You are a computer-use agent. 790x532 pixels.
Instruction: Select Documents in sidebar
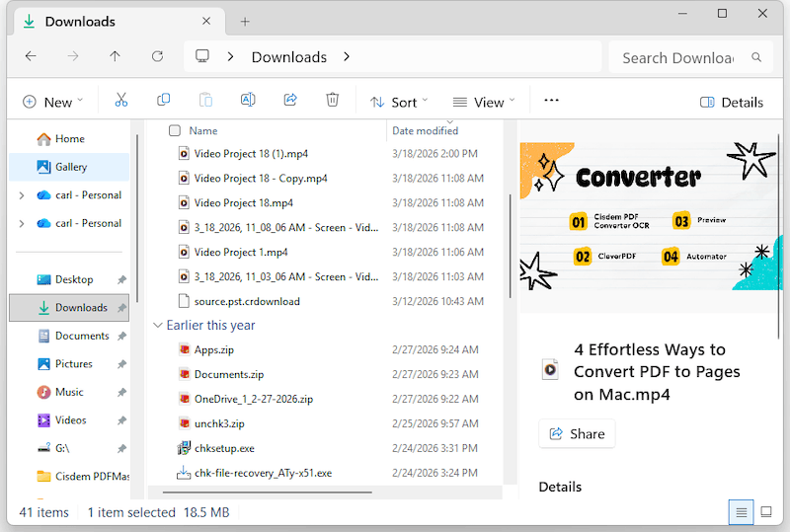(x=69, y=336)
